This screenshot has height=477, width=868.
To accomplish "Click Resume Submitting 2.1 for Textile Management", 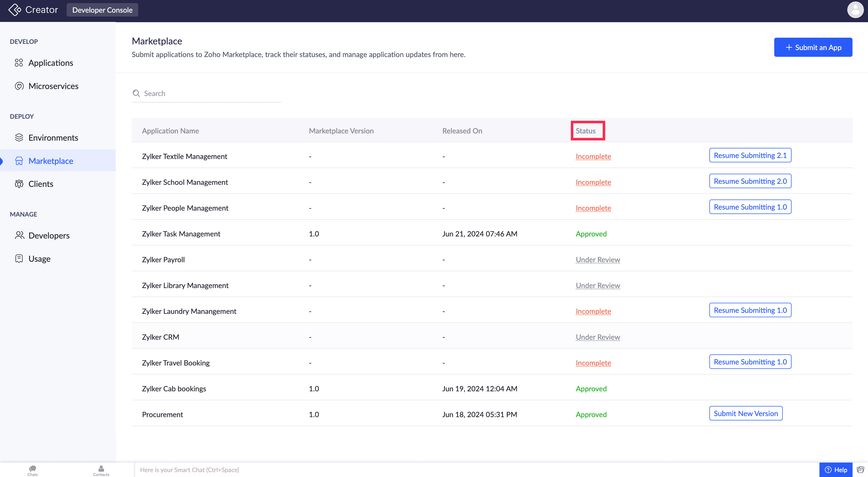I will pos(750,155).
